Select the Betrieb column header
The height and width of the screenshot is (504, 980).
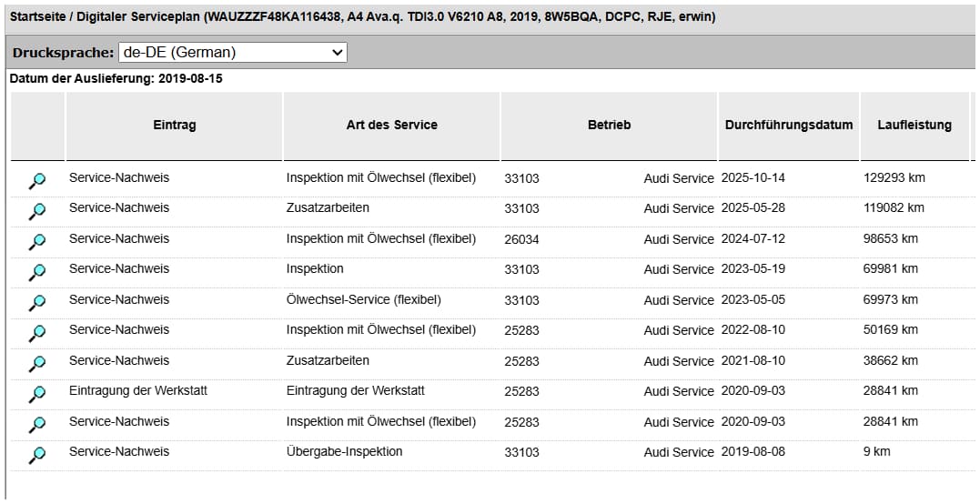tap(609, 126)
